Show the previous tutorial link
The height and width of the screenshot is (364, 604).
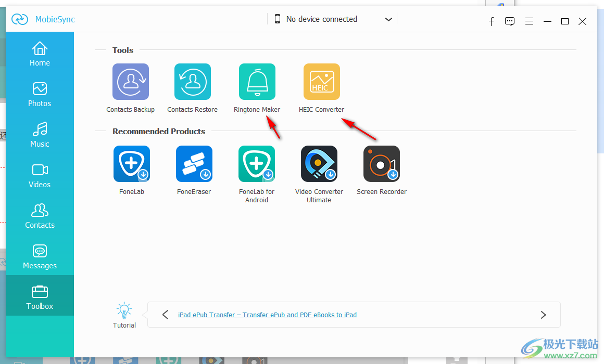click(165, 315)
